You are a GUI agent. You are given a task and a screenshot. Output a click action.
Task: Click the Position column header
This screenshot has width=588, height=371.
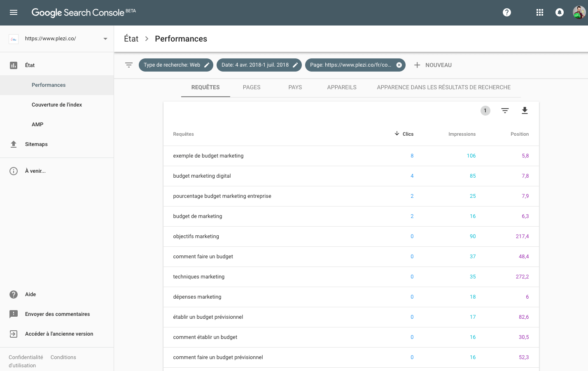pyautogui.click(x=520, y=134)
